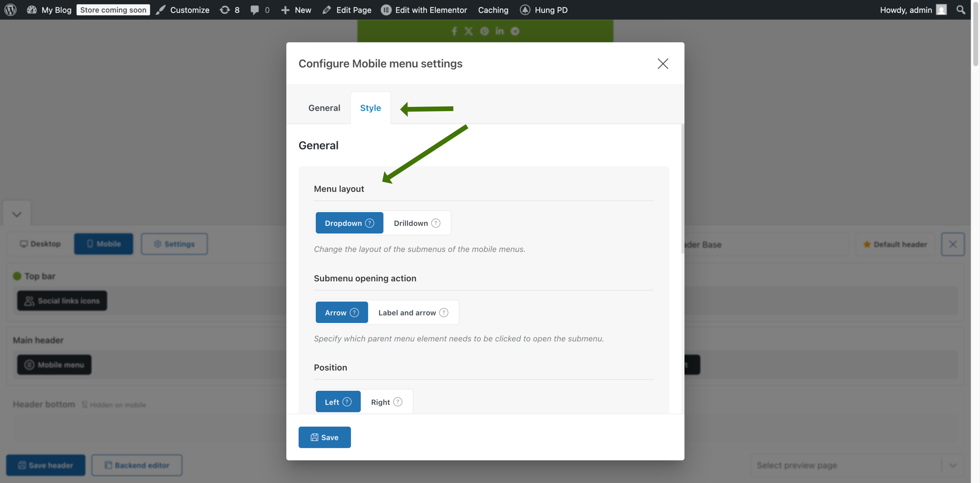Click help icon next to Drilldown
Screen dimensions: 980x483
pyautogui.click(x=436, y=223)
